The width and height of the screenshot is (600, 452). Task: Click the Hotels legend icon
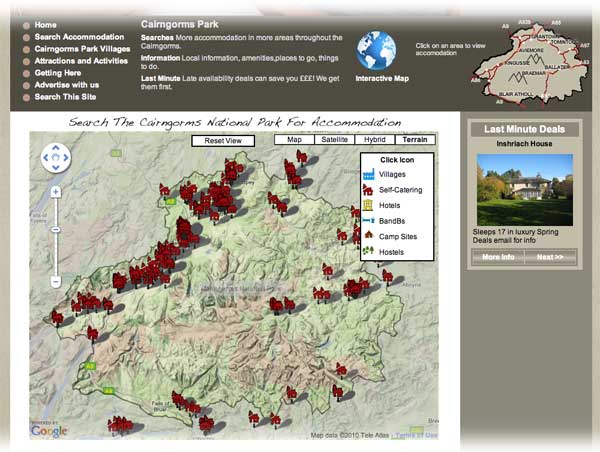[368, 205]
